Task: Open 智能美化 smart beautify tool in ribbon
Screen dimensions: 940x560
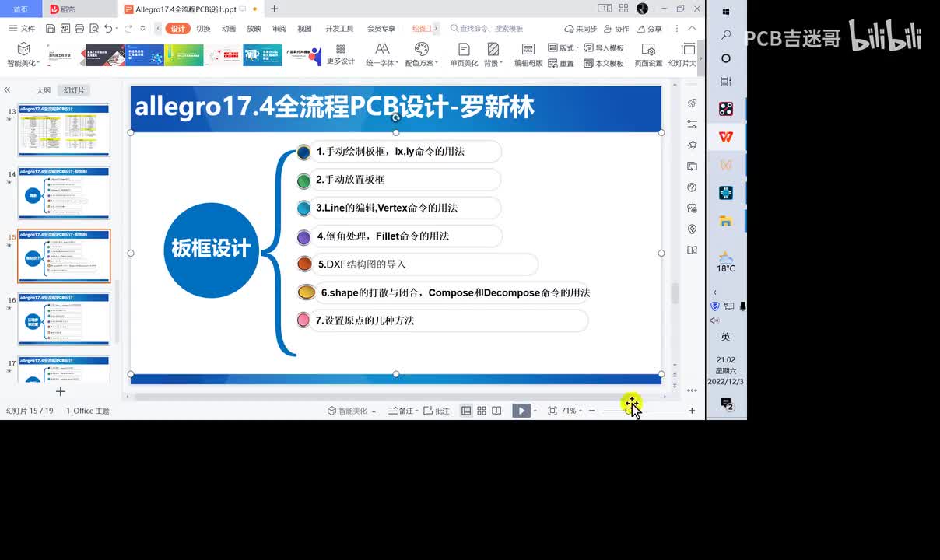Action: (23, 54)
